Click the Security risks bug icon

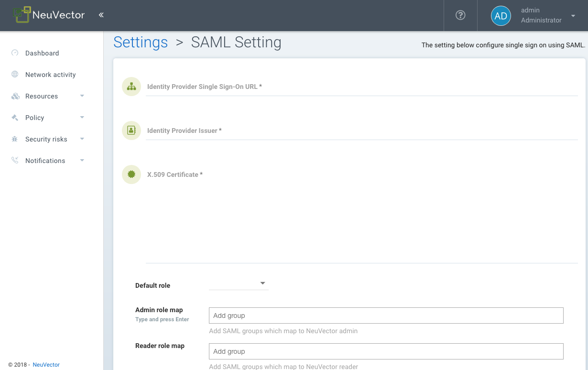point(14,139)
